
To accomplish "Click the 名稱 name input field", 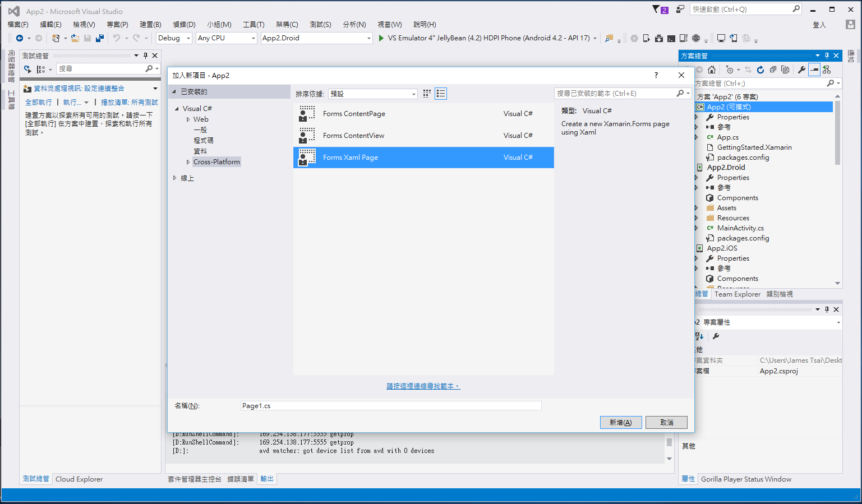I will click(x=391, y=406).
